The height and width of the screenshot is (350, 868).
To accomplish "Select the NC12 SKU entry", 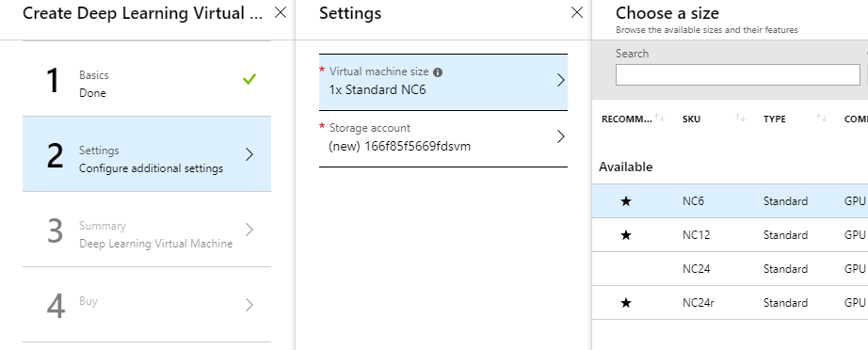I will click(x=696, y=235).
